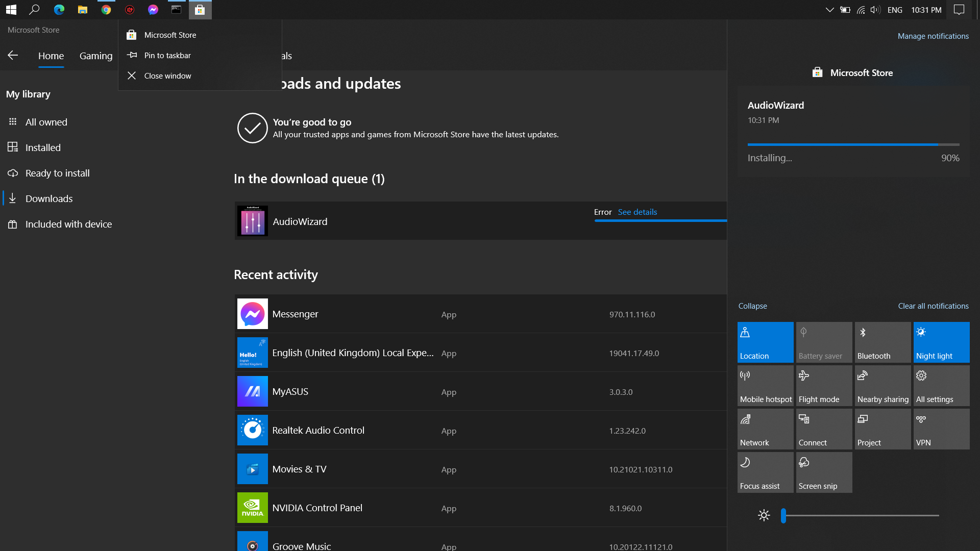980x551 pixels.
Task: Expand hidden system tray icons chevron
Action: point(829,10)
